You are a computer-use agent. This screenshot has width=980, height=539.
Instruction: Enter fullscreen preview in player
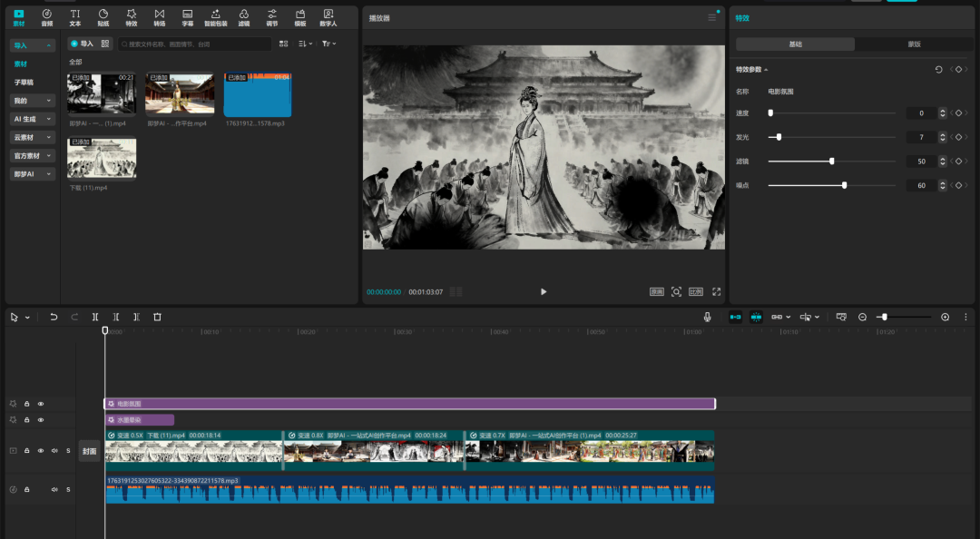pos(716,291)
